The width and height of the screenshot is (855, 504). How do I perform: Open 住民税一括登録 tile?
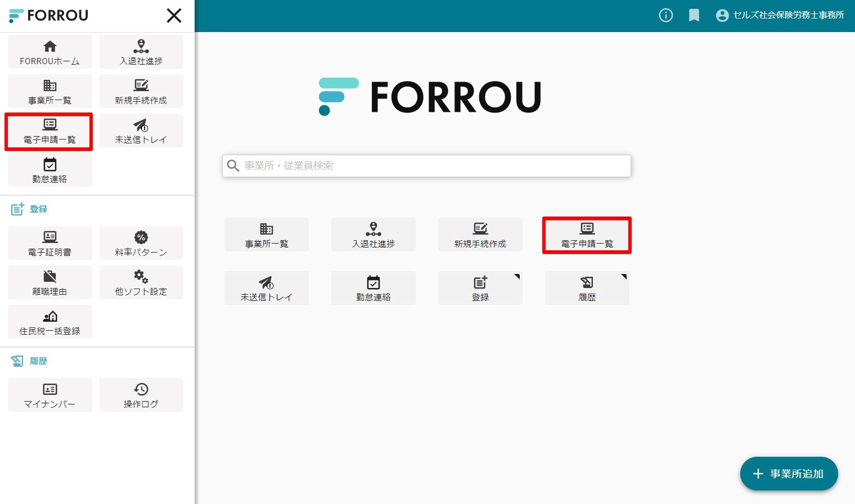[50, 322]
